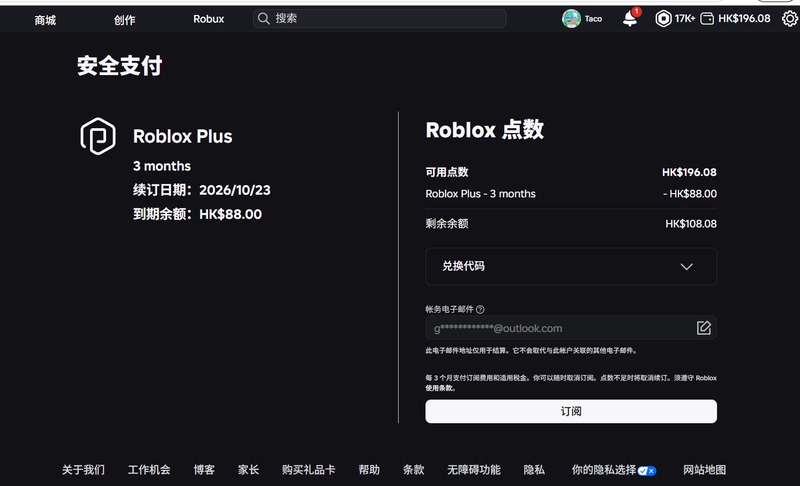Open the settings gear
Viewport: 800px width, 486px height.
790,19
